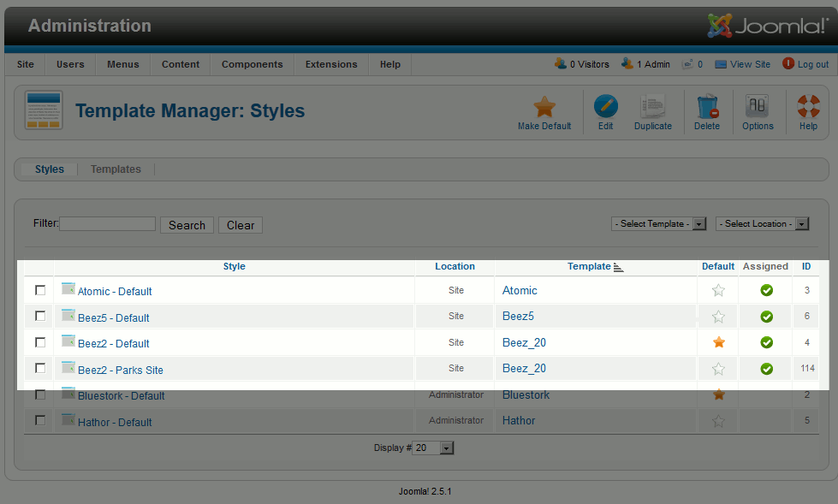Viewport: 838px width, 504px height.
Task: Select the Beez2 - Default row checkbox
Action: pos(40,342)
